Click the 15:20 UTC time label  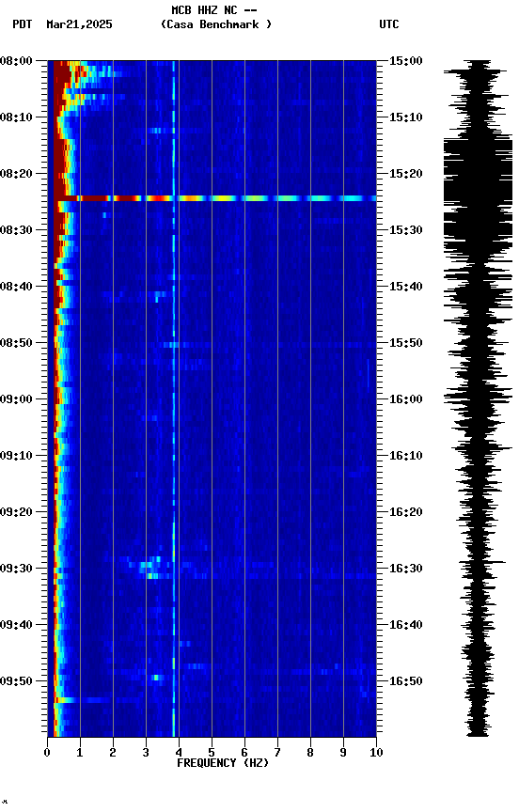pyautogui.click(x=405, y=174)
